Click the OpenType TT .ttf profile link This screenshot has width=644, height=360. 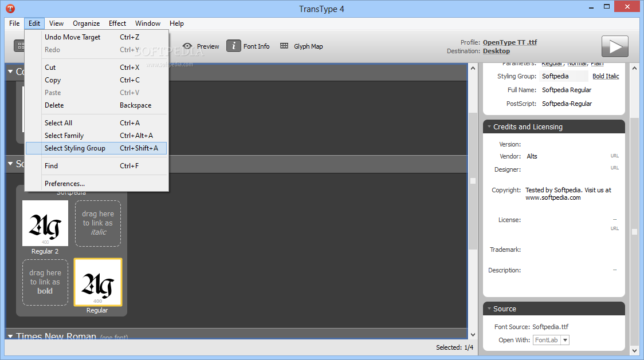pos(510,42)
